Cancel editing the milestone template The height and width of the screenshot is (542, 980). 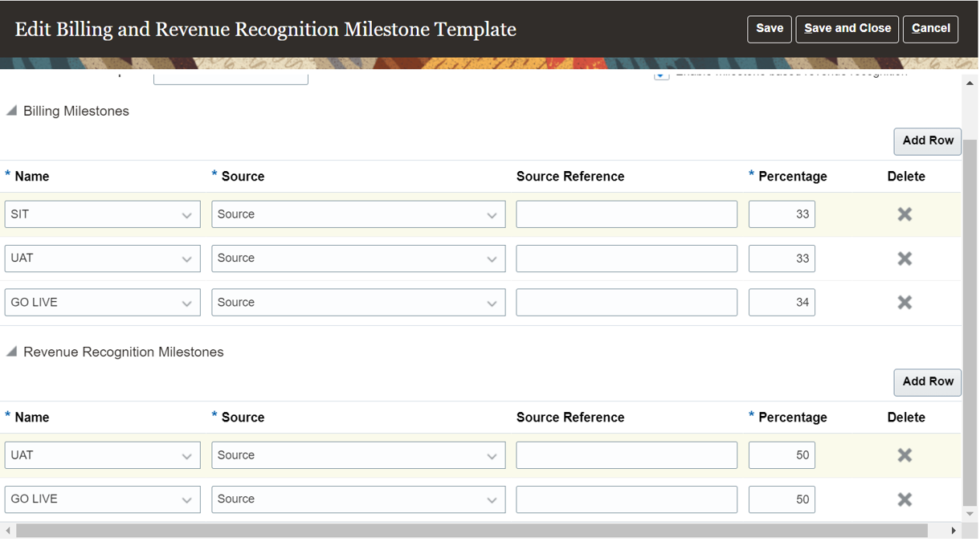[x=930, y=29]
